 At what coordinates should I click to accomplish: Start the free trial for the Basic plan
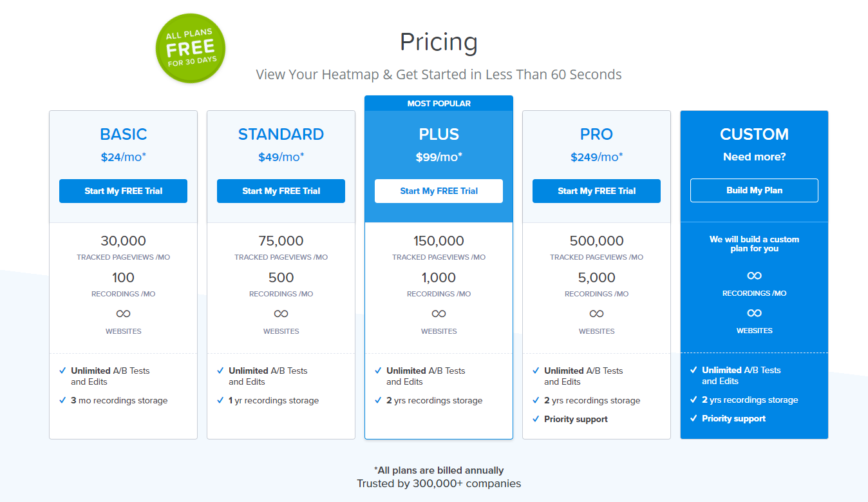(x=123, y=191)
